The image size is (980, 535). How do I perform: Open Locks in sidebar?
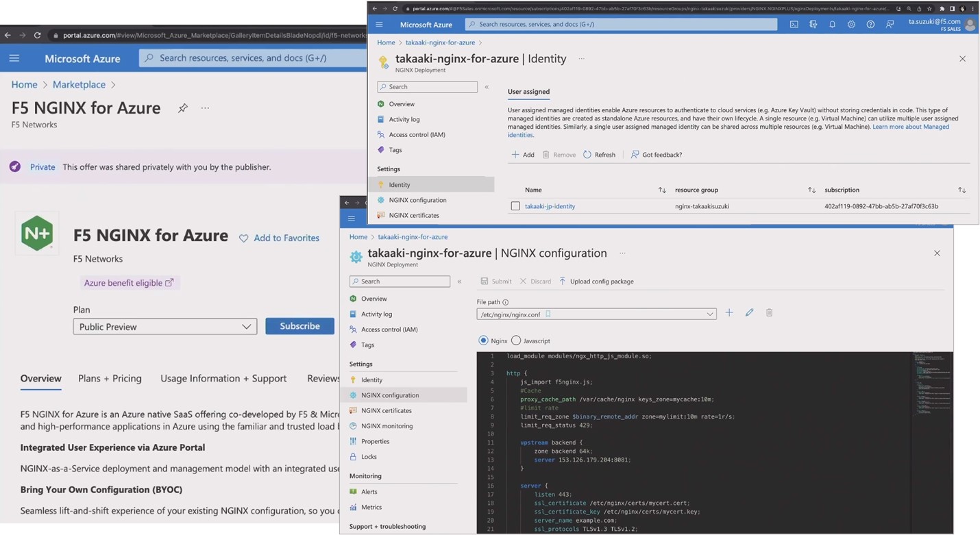pos(369,457)
